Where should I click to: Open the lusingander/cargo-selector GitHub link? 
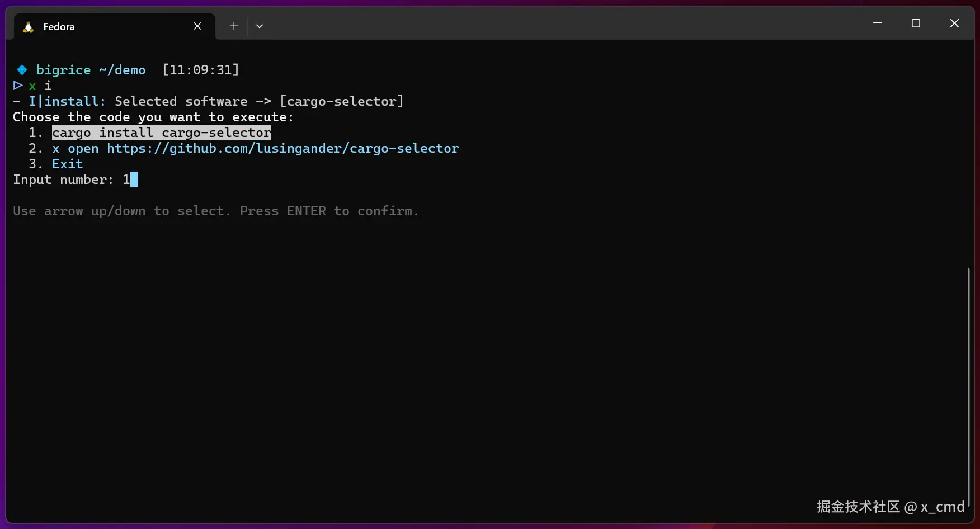click(282, 148)
